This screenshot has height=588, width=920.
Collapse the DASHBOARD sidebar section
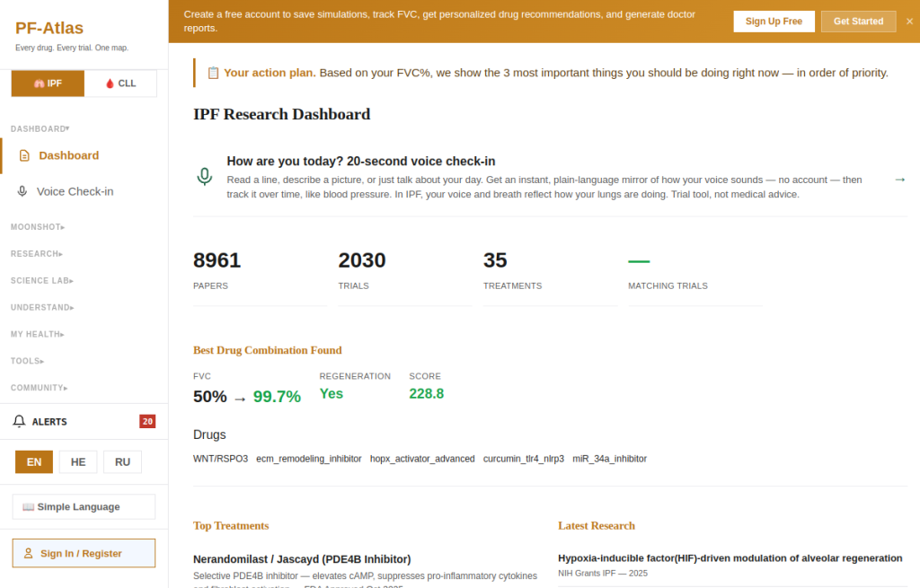pyautogui.click(x=40, y=128)
